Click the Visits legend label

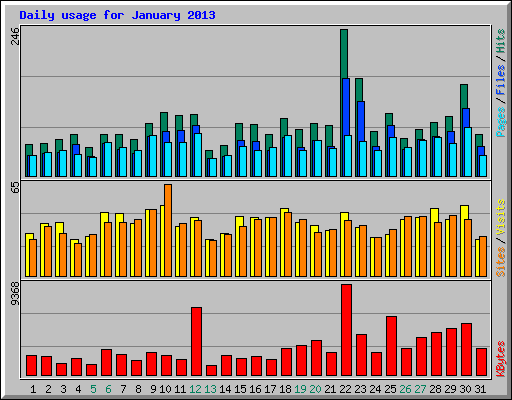click(x=500, y=218)
